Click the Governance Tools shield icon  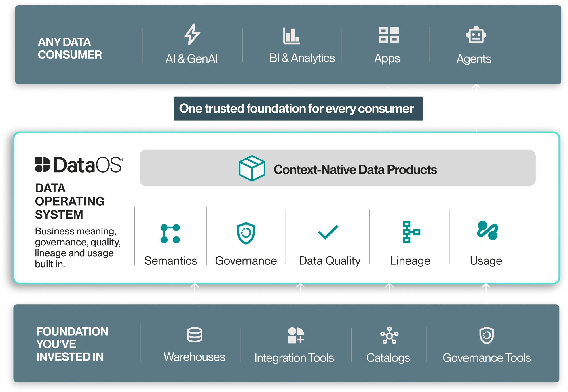(x=487, y=336)
